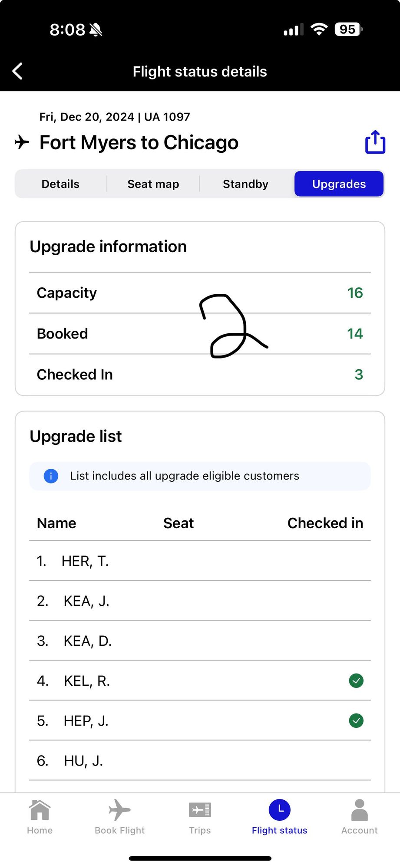This screenshot has width=400, height=868.
Task: Tap the battery indicator in status bar
Action: [x=348, y=30]
